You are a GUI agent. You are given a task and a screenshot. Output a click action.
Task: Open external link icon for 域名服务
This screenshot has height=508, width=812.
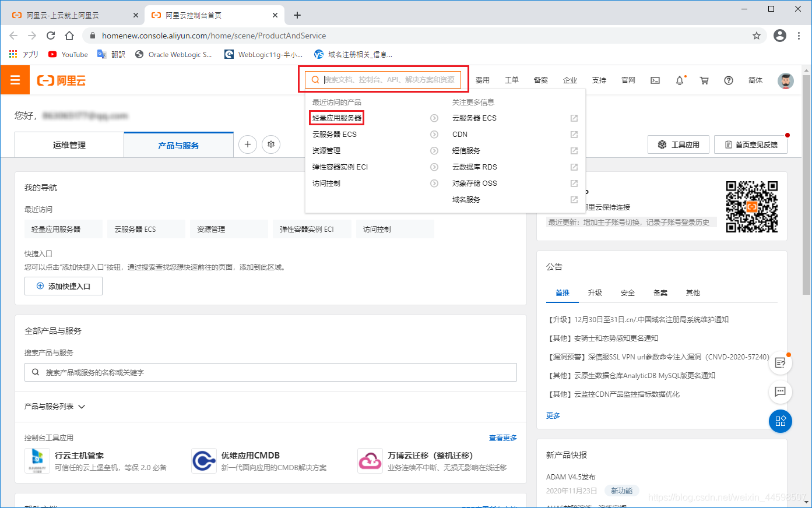tap(574, 199)
